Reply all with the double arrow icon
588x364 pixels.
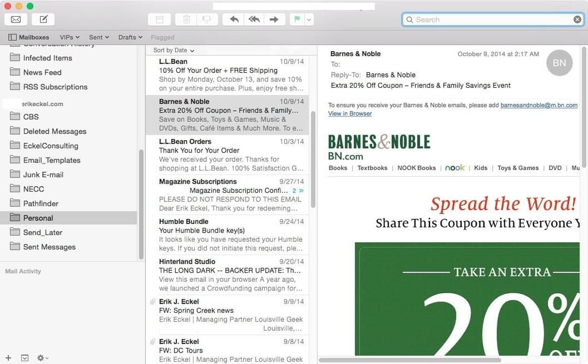(254, 20)
